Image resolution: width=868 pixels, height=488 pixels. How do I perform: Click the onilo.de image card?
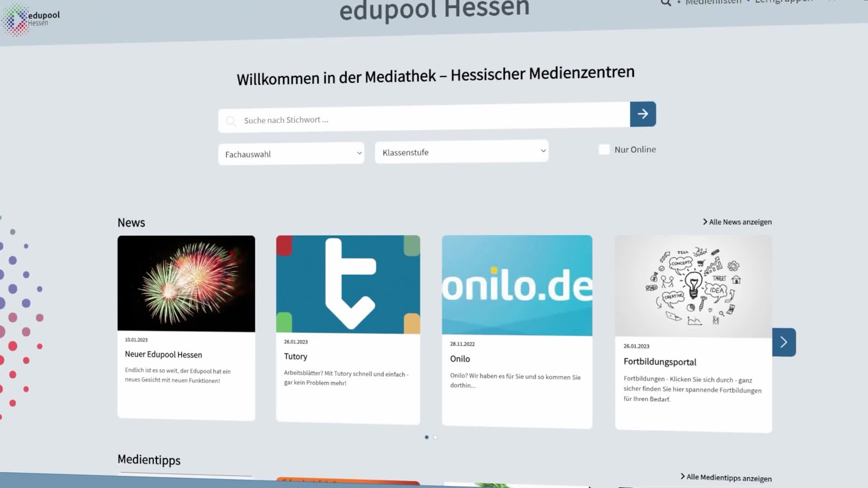click(517, 286)
